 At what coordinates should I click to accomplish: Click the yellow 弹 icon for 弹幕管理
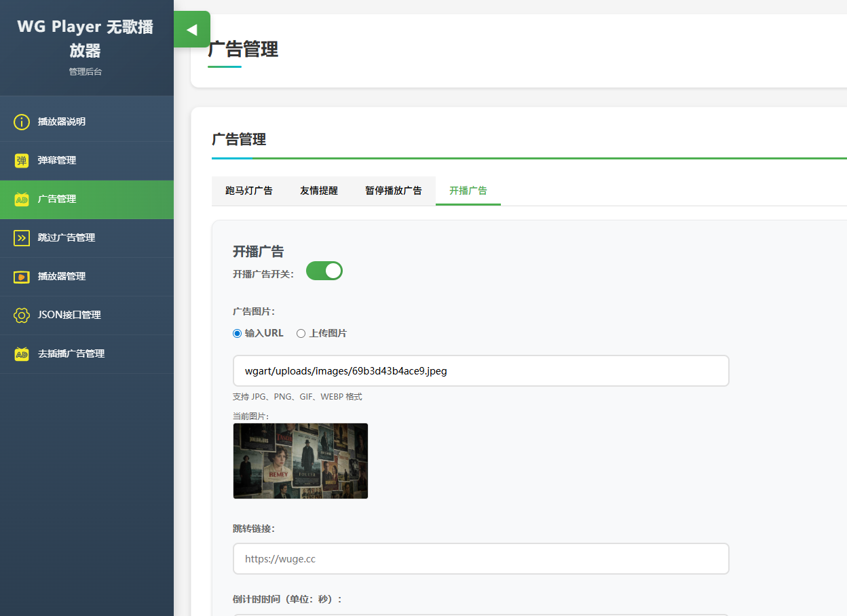(x=22, y=161)
